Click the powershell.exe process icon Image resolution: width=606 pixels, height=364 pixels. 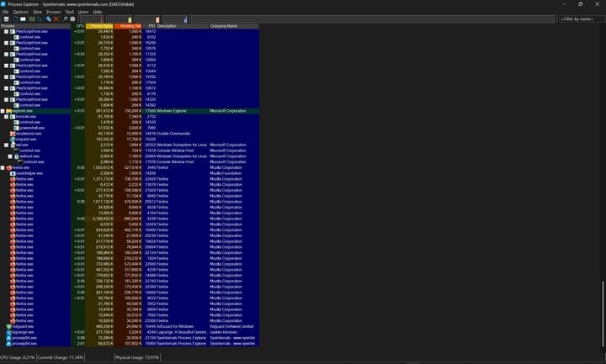[16, 128]
